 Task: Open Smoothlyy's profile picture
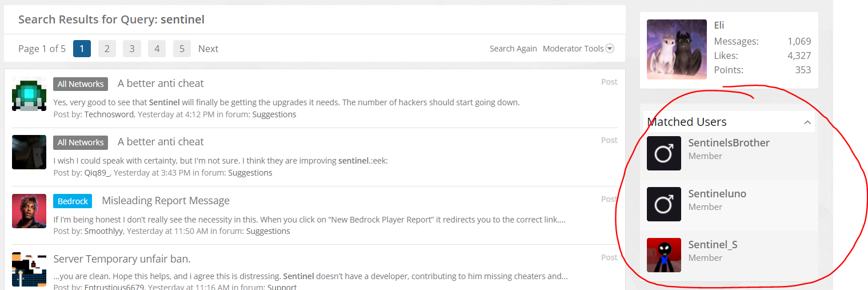point(29,211)
